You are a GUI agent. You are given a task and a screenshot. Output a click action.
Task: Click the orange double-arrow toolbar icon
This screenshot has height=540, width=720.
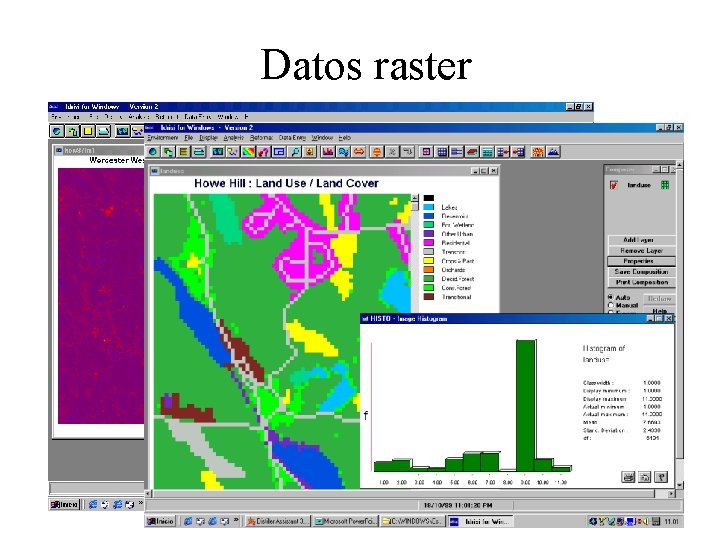point(359,152)
